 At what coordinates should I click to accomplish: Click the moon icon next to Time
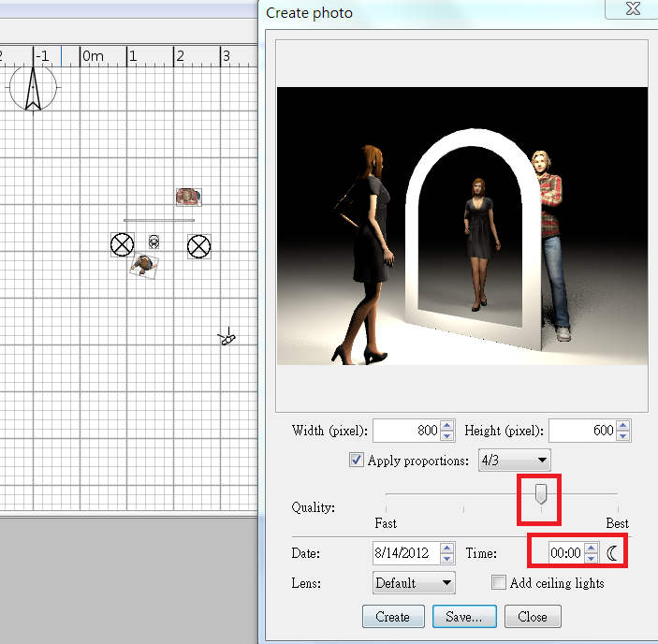click(613, 553)
